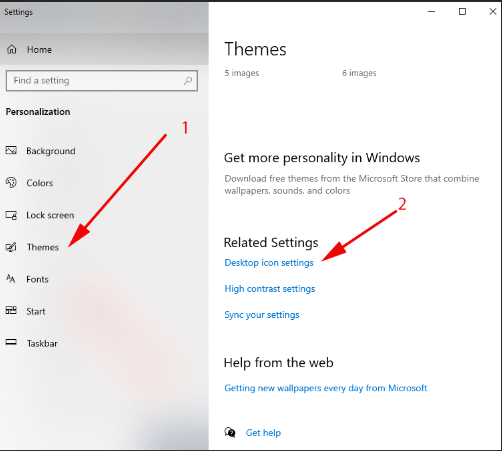Image resolution: width=502 pixels, height=451 pixels.
Task: Click the search magnifier icon
Action: pos(188,80)
